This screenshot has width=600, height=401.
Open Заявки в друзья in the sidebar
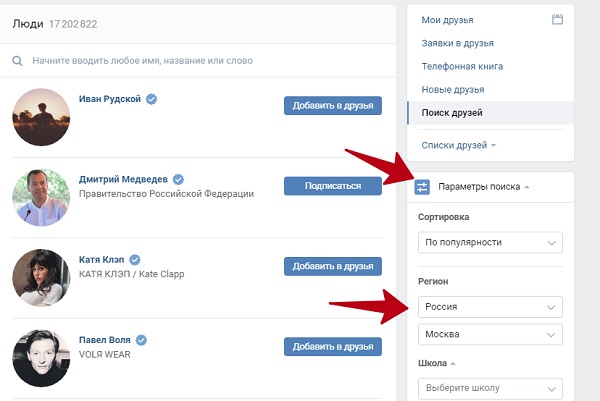(x=457, y=43)
